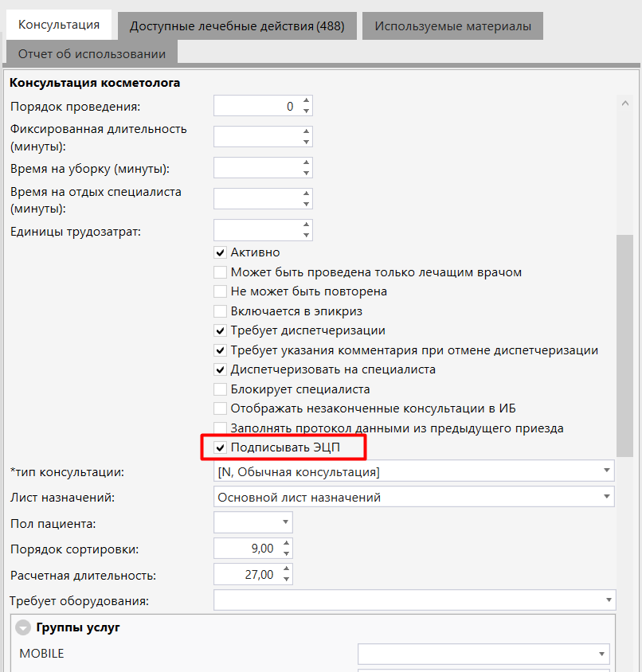642x672 pixels.
Task: Increase Время на уборку with up arrow
Action: (306, 163)
